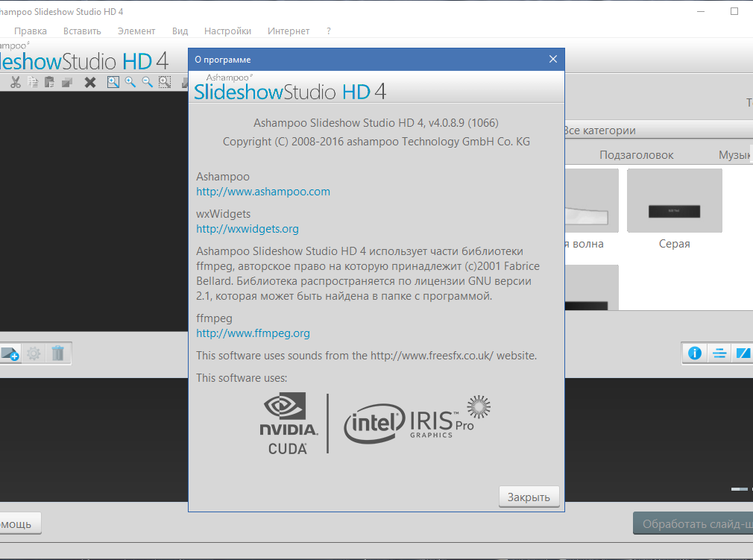Image resolution: width=753 pixels, height=560 pixels.
Task: Follow the http://www.ashampoo.com link
Action: pos(263,192)
